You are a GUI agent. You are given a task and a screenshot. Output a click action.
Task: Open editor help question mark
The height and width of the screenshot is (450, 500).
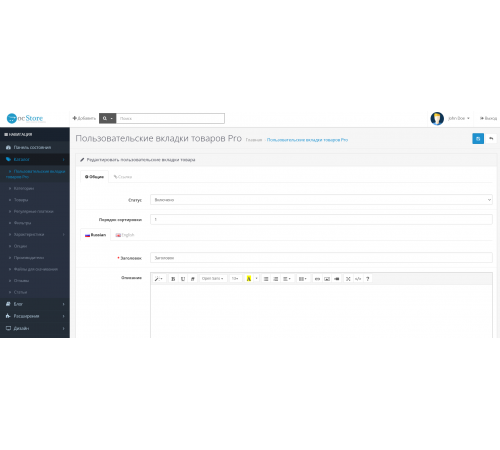(x=368, y=279)
